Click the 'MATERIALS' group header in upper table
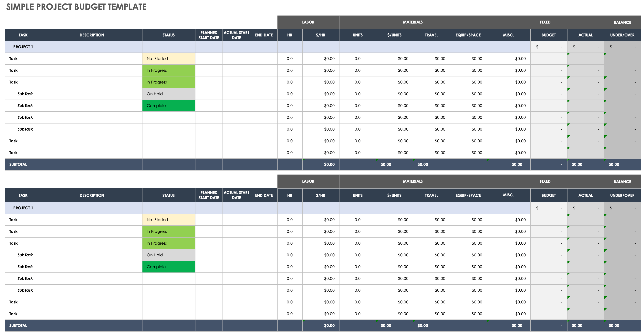 (x=413, y=22)
